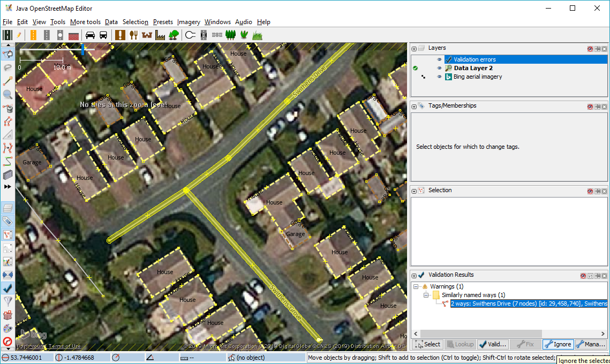Select the car parking preset icon
The width and height of the screenshot is (610, 364).
tap(90, 35)
